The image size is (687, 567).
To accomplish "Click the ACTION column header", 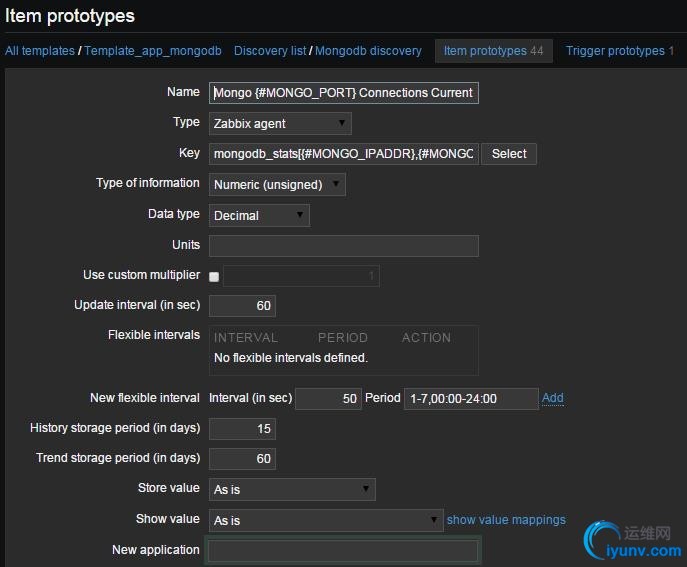I will [426, 338].
